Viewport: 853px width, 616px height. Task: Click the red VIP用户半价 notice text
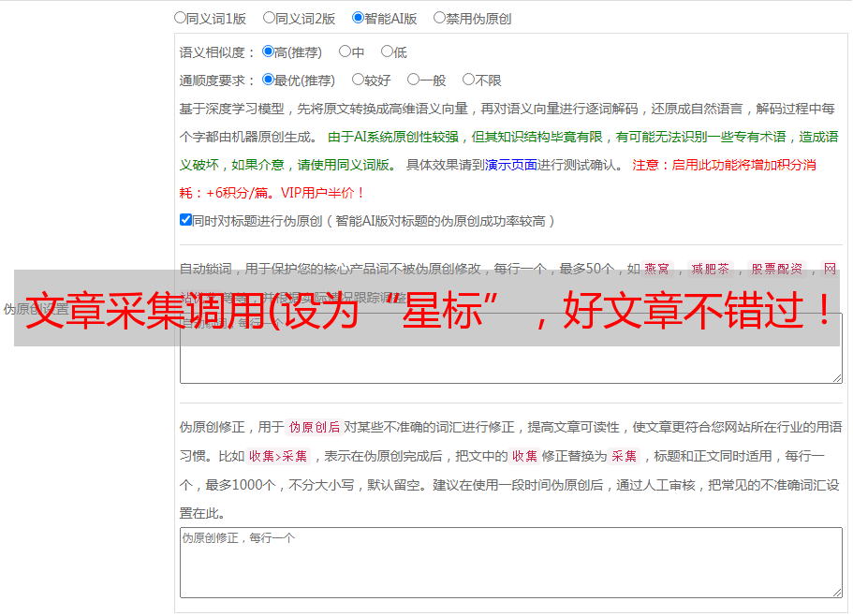click(321, 193)
